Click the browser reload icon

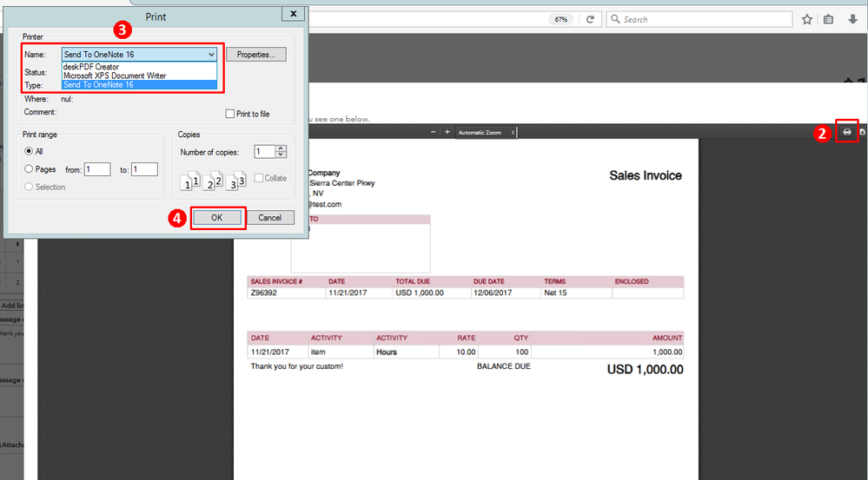coord(590,19)
